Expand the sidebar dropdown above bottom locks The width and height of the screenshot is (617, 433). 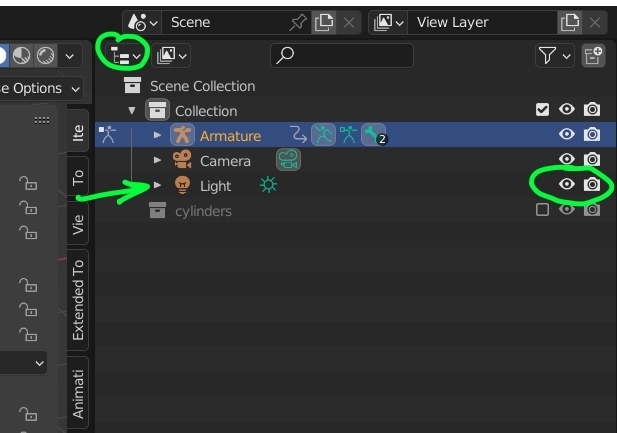24,363
